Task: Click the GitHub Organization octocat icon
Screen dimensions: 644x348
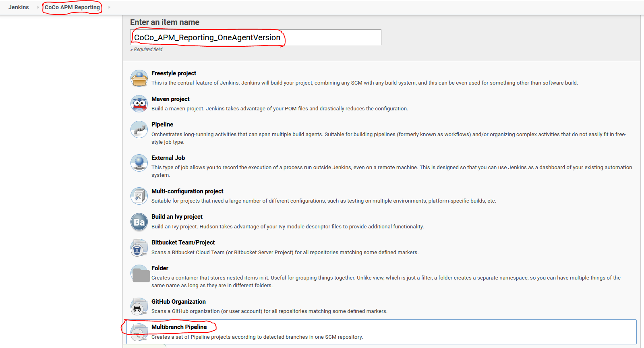Action: point(139,307)
